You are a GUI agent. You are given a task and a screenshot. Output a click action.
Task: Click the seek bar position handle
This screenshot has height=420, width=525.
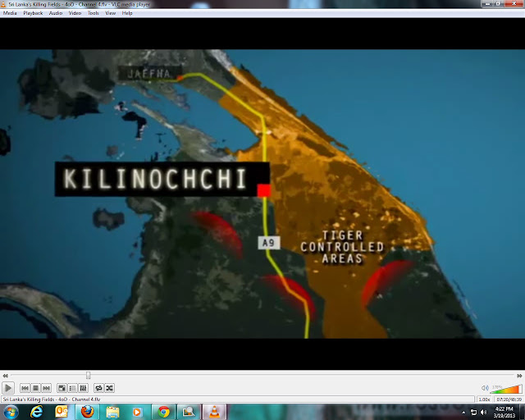click(x=88, y=376)
